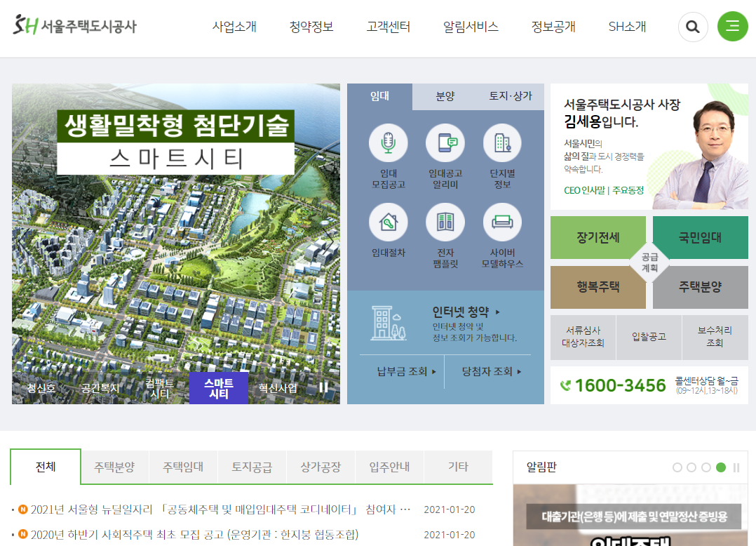The image size is (756, 546).
Task: Select the fourth green 알림판 indicator dot
Action: click(721, 467)
